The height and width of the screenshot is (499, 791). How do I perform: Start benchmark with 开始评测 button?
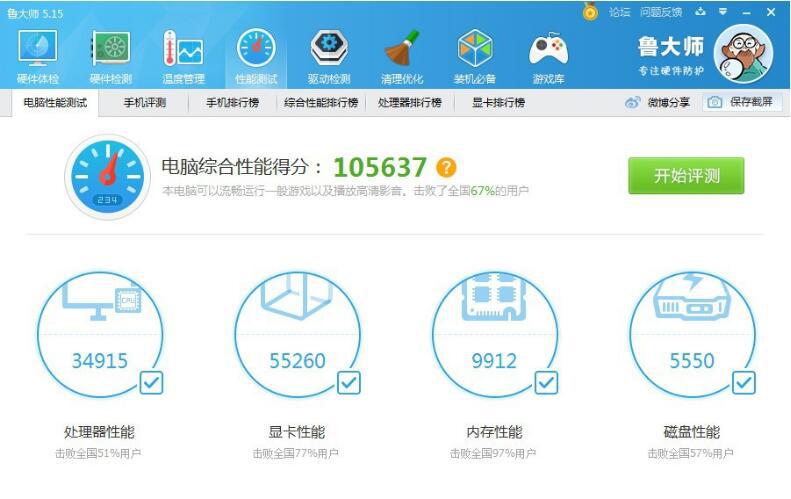coord(686,176)
